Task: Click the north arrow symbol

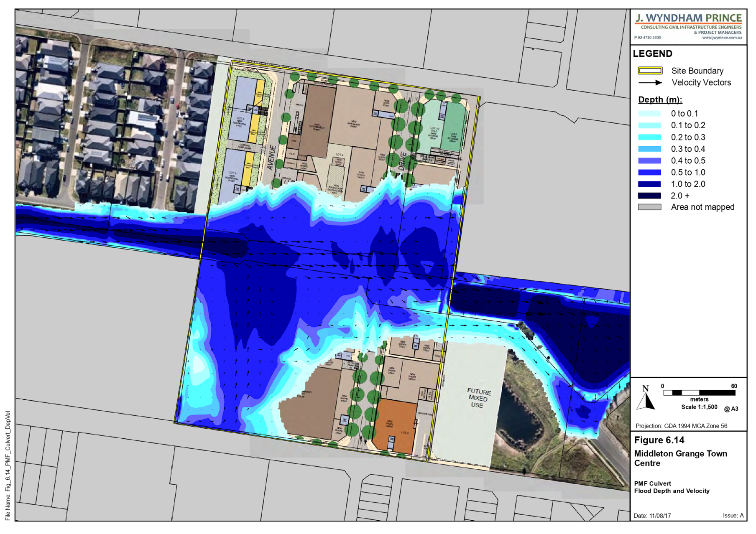Action: pyautogui.click(x=646, y=397)
